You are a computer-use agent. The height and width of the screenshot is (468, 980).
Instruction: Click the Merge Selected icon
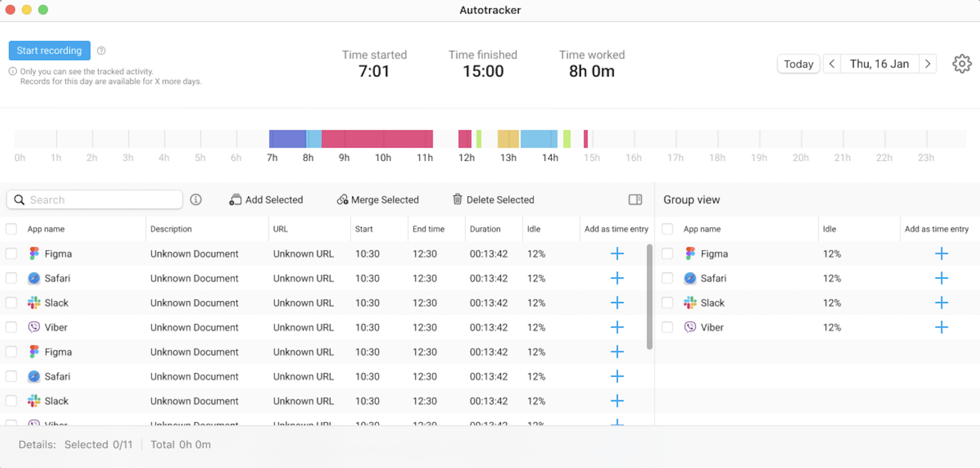point(342,200)
